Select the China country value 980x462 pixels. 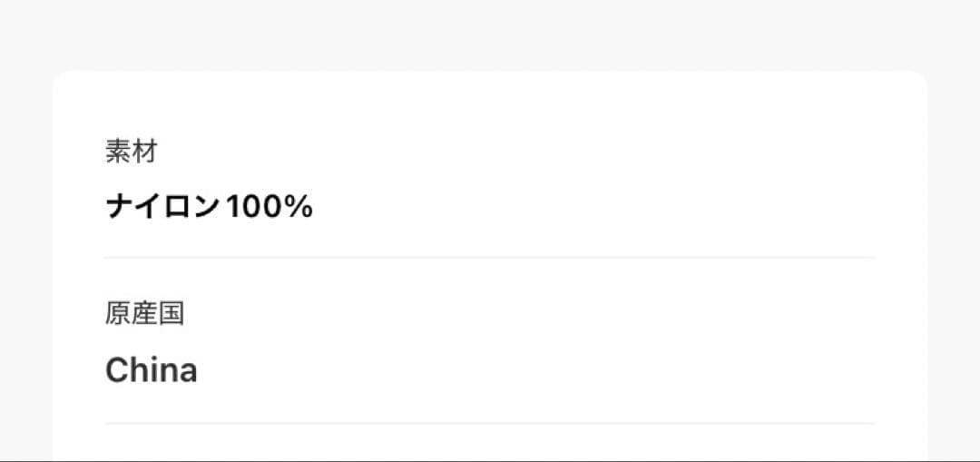click(152, 370)
